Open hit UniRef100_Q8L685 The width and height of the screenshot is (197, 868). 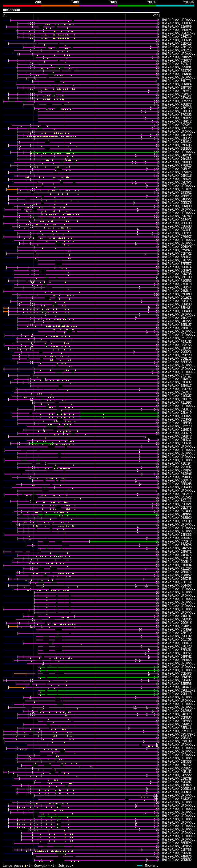[177, 40]
